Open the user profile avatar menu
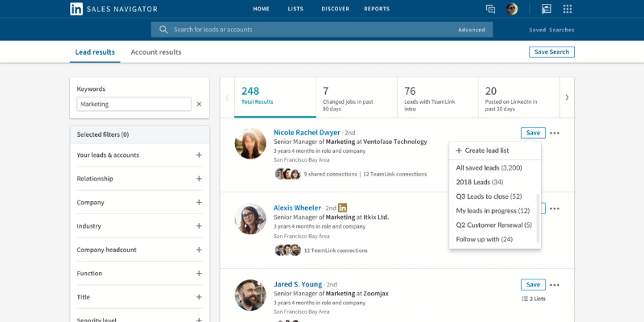This screenshot has width=644, height=322. (512, 9)
